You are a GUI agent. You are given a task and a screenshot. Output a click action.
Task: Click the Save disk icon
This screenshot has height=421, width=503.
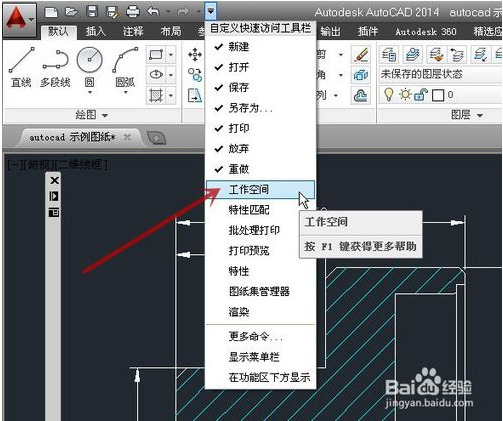coord(92,11)
